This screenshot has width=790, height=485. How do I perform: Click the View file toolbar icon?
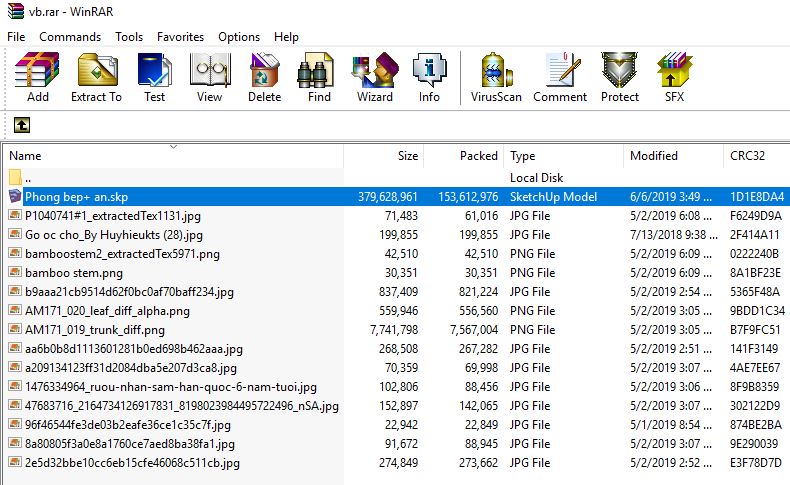click(210, 71)
